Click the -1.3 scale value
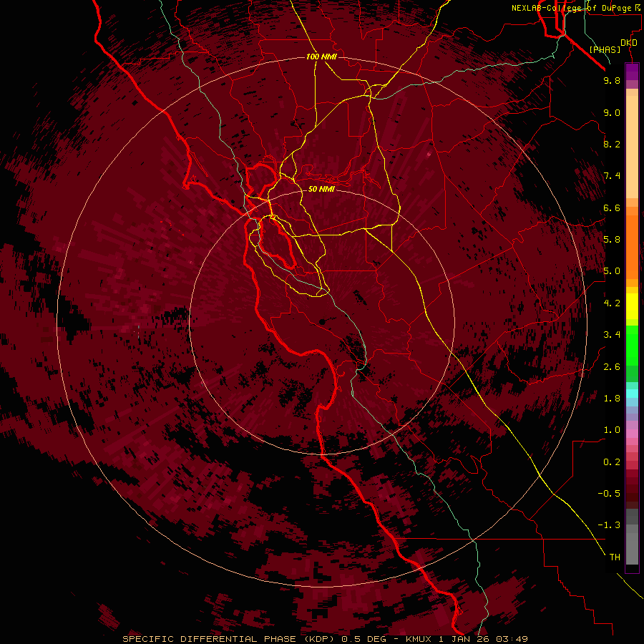Image resolution: width=644 pixels, height=644 pixels. tap(609, 525)
